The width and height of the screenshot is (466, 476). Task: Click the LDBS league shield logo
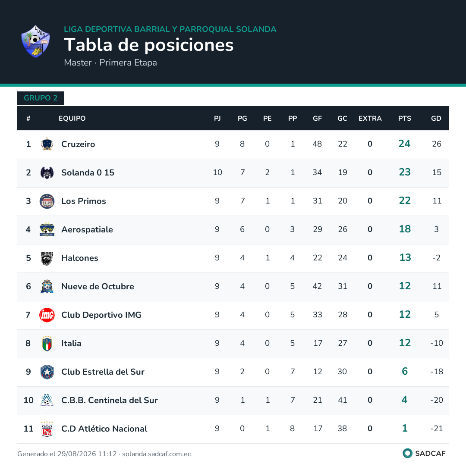[35, 41]
